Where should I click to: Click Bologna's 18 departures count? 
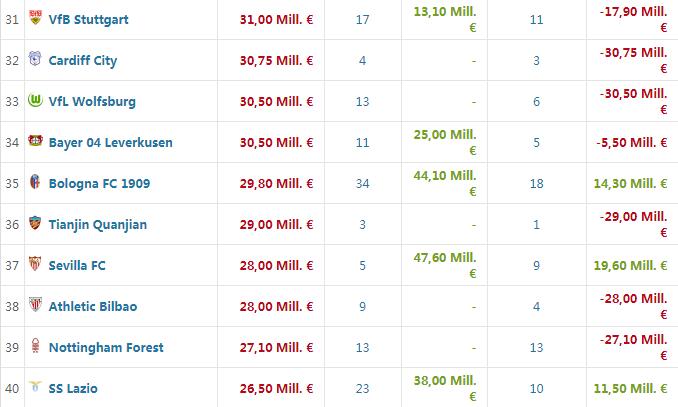[x=537, y=184]
